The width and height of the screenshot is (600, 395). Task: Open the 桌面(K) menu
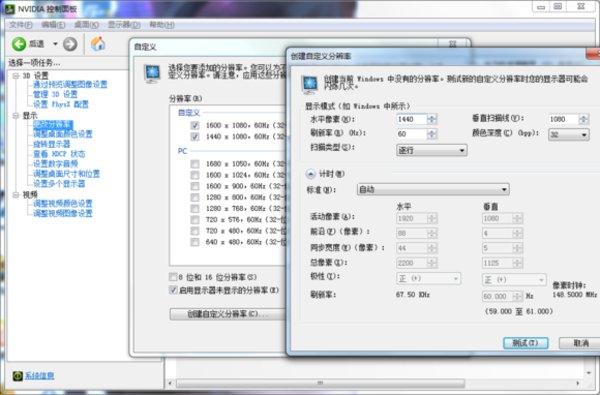[x=86, y=25]
